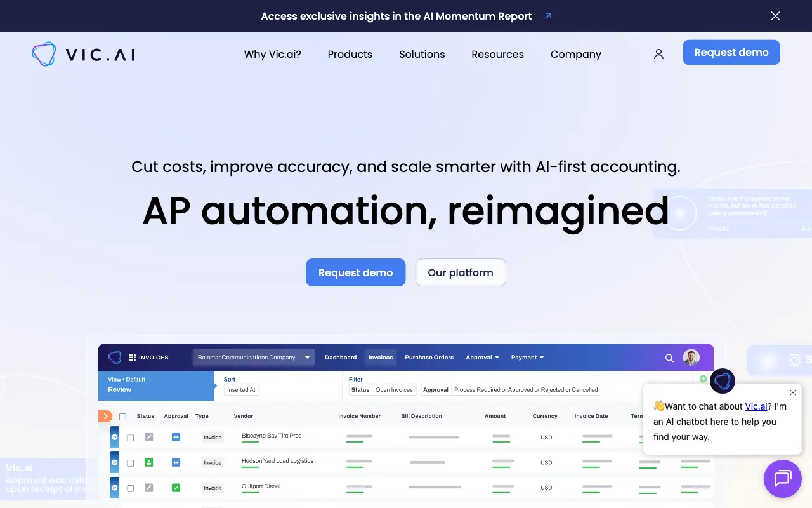Dismiss the top announcement banner
The width and height of the screenshot is (812, 508).
[775, 16]
